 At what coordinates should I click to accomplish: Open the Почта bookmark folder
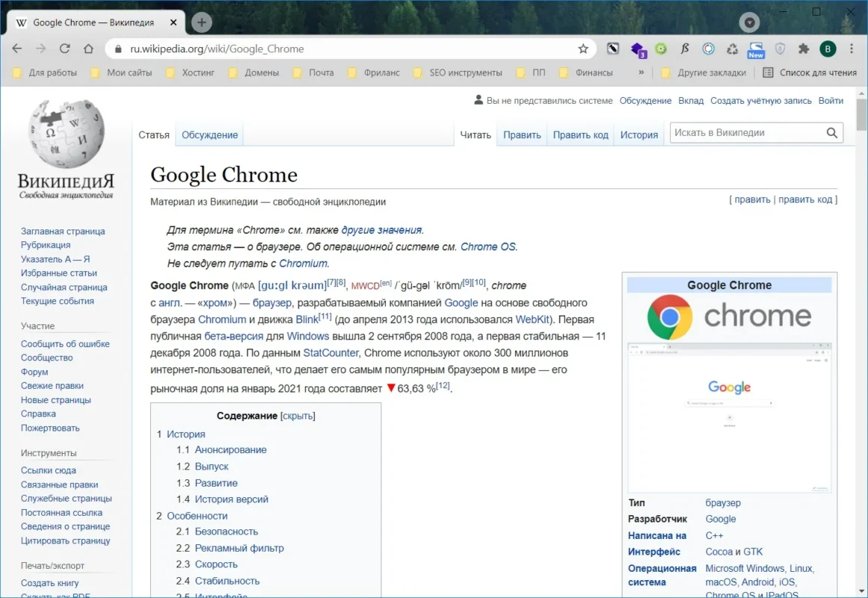pos(313,73)
